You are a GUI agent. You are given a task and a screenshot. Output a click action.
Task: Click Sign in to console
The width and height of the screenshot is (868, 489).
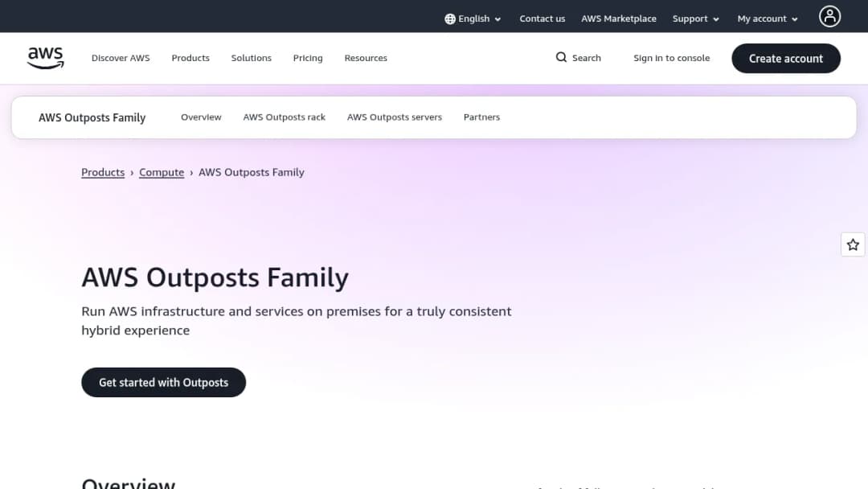tap(671, 58)
